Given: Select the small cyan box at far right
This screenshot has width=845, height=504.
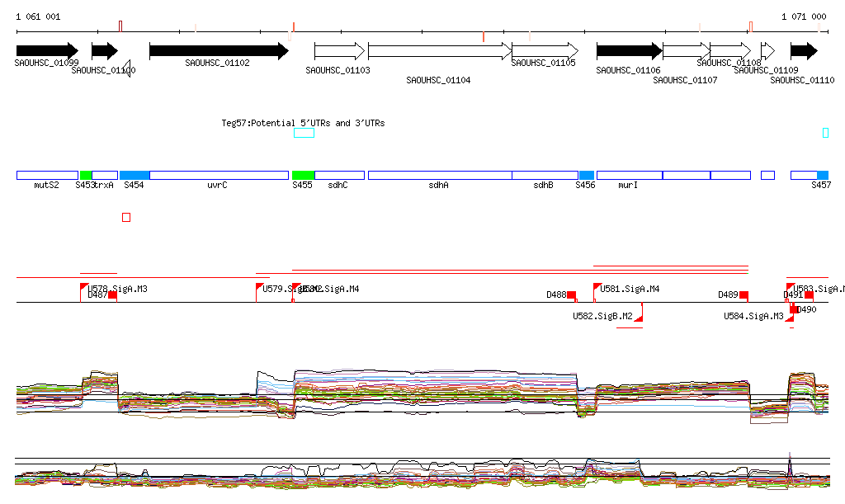Looking at the screenshot, I should [825, 133].
